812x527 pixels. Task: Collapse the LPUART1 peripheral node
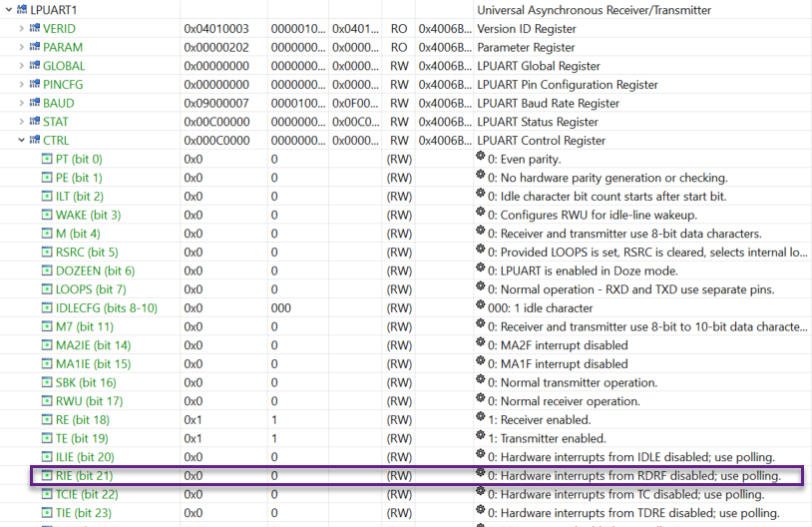[9, 10]
